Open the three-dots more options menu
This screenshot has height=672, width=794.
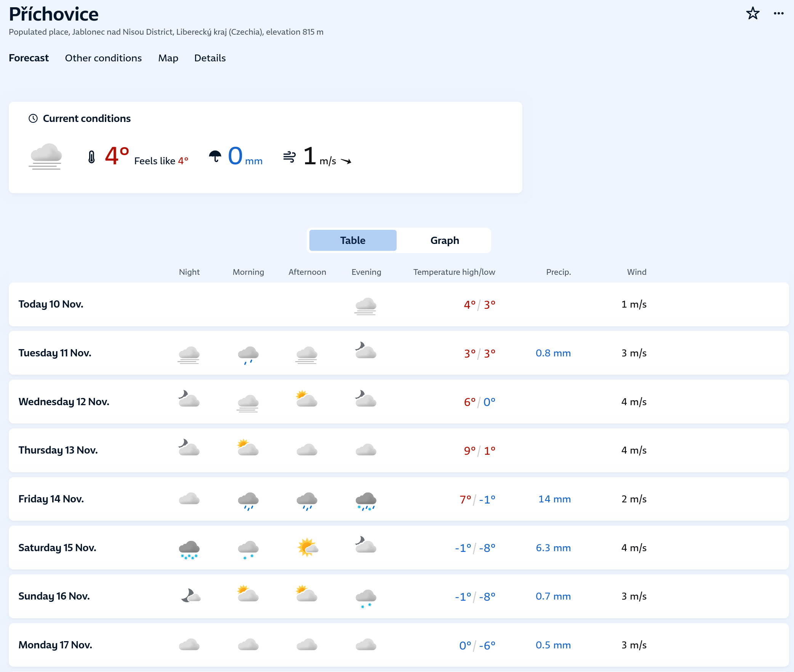coord(778,13)
